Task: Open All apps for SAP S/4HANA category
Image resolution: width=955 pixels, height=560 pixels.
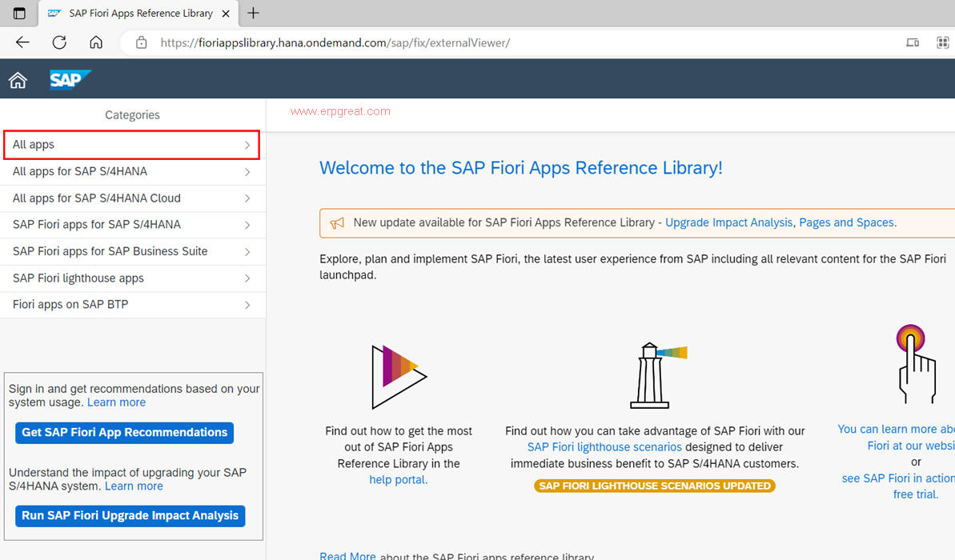Action: tap(133, 172)
